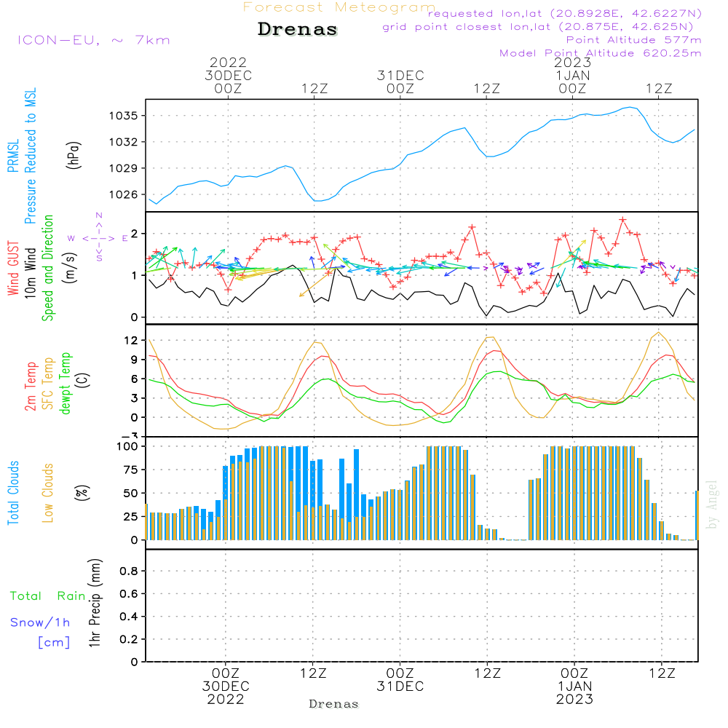Image resolution: width=728 pixels, height=728 pixels.
Task: Click the '2023' year label at bottom
Action: point(575,699)
